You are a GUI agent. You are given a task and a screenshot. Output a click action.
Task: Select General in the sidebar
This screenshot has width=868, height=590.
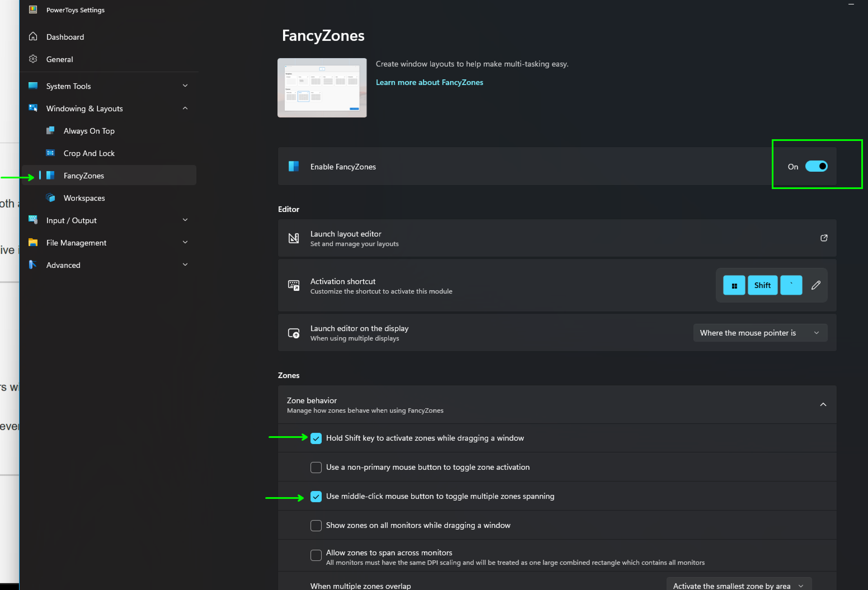60,59
